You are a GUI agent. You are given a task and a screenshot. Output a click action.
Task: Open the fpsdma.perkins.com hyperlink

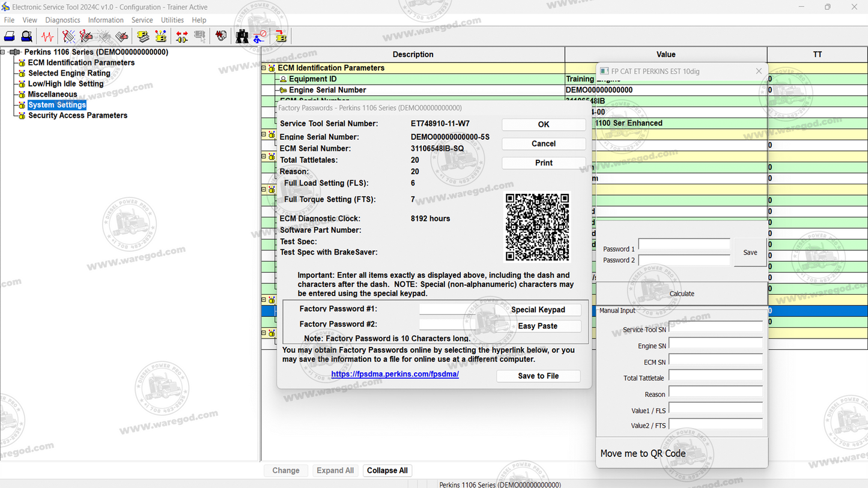(395, 374)
